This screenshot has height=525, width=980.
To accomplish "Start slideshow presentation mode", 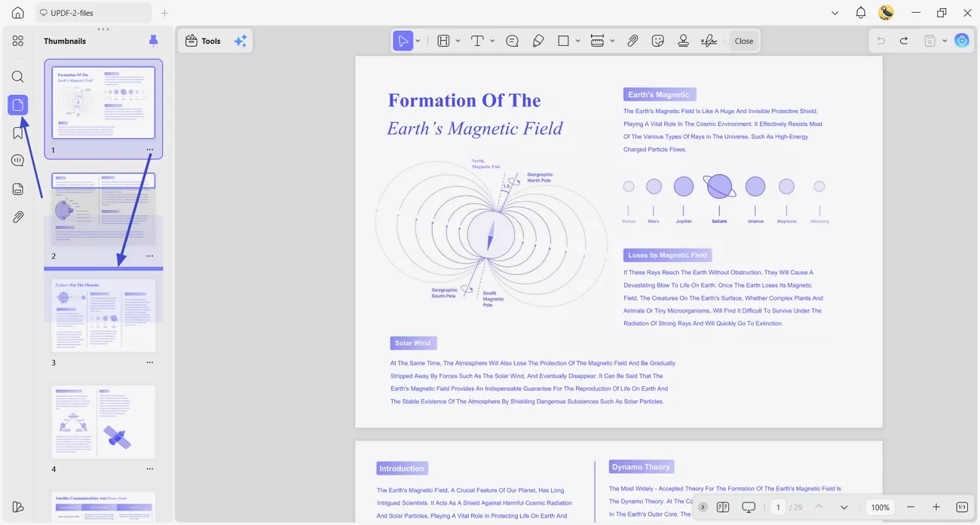I will (x=747, y=507).
